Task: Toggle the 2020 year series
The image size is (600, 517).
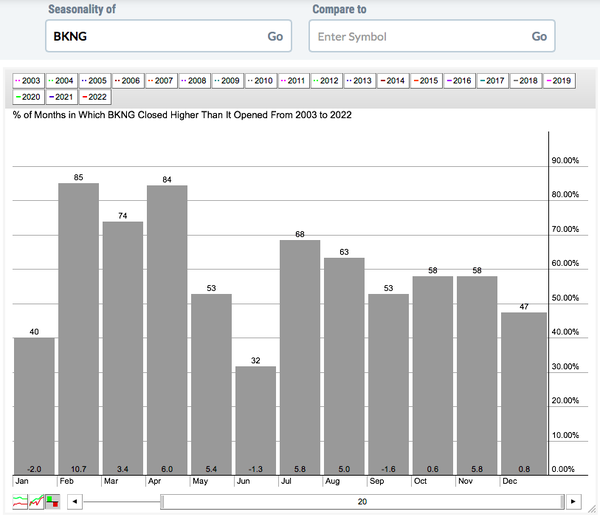Action: (x=28, y=97)
